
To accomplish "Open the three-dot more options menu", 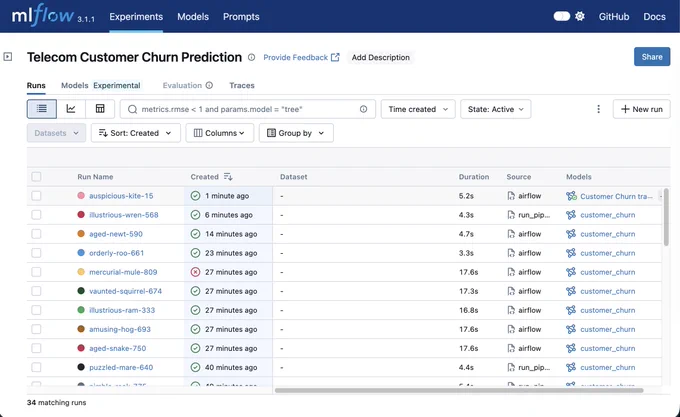I will tap(598, 109).
